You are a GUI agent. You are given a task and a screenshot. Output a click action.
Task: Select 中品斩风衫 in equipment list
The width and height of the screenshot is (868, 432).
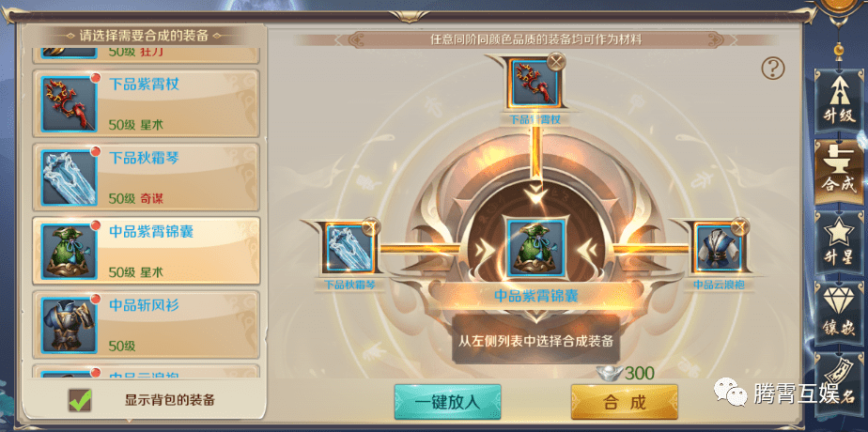[x=147, y=324]
